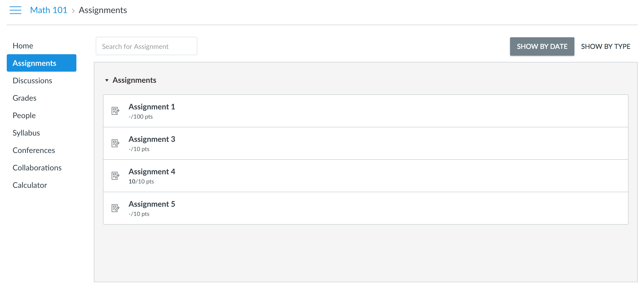
Task: Select People in course menu
Action: pyautogui.click(x=24, y=115)
